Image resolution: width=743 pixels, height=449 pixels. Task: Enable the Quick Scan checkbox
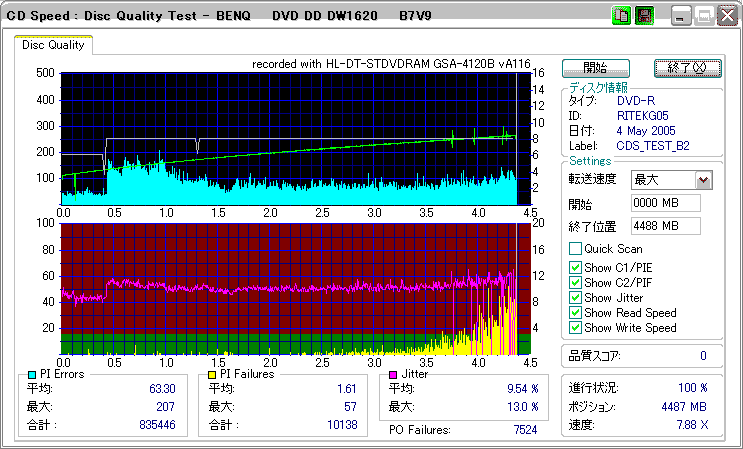[575, 249]
